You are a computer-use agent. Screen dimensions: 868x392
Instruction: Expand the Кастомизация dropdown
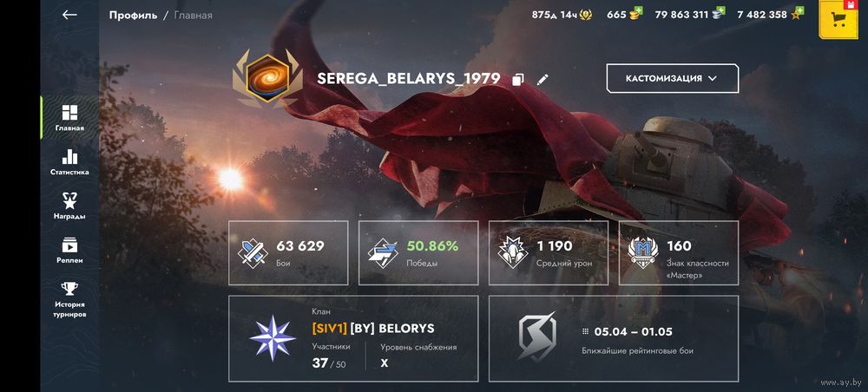click(673, 79)
